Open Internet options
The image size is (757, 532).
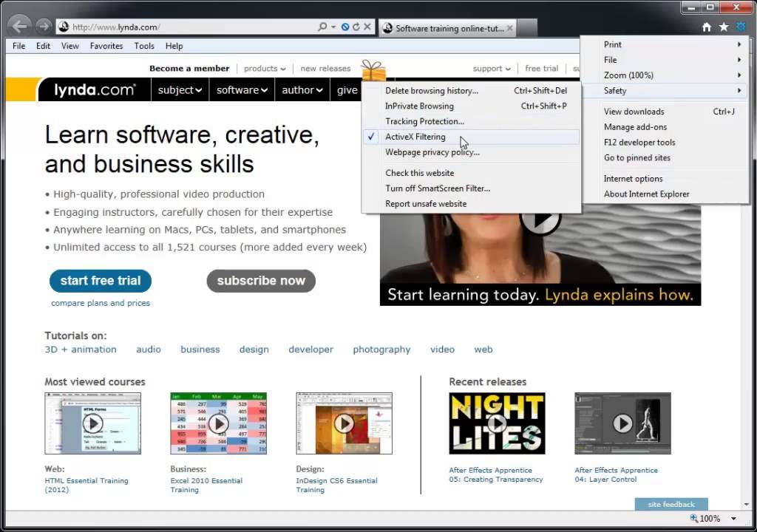point(666,179)
